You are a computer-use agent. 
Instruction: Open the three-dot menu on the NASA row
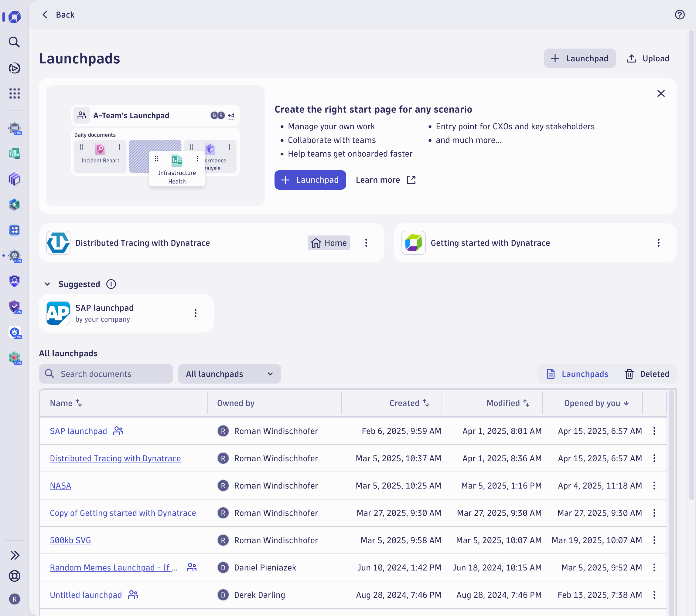654,486
